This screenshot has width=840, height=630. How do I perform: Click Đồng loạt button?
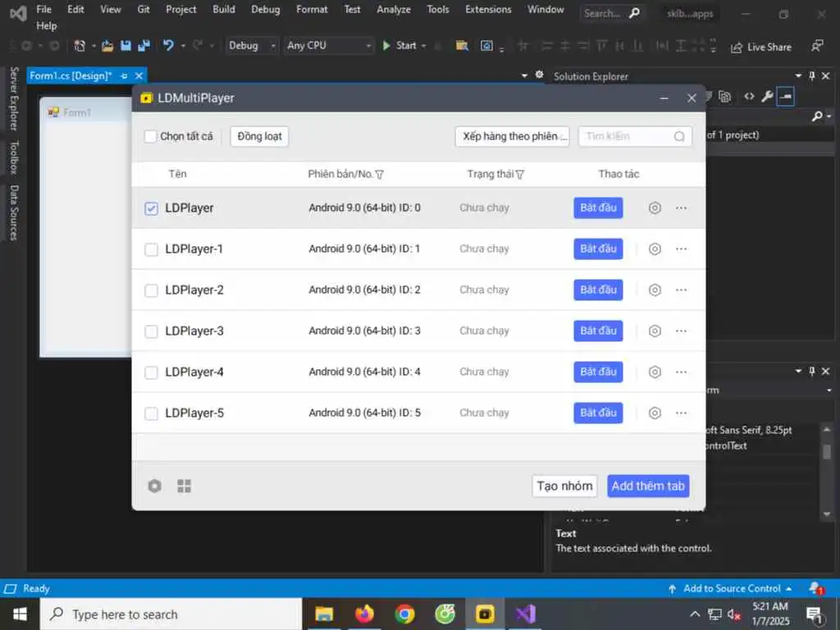pos(260,137)
